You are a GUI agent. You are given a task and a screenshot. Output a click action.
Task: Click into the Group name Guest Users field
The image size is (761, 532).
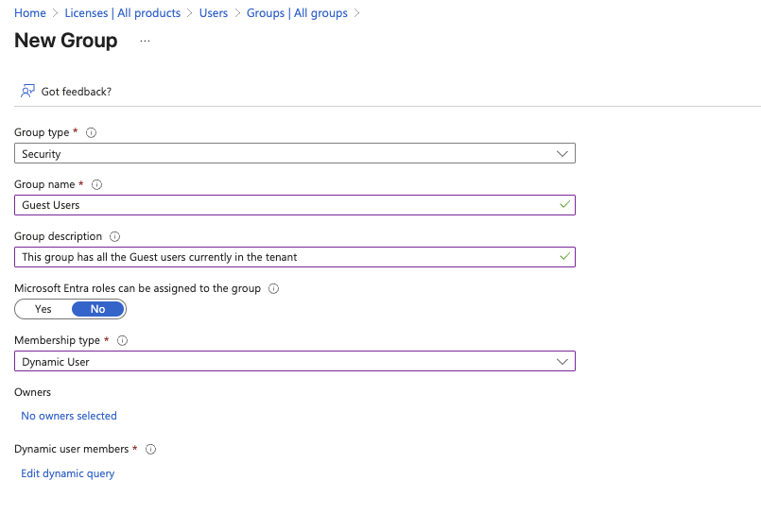tap(295, 205)
